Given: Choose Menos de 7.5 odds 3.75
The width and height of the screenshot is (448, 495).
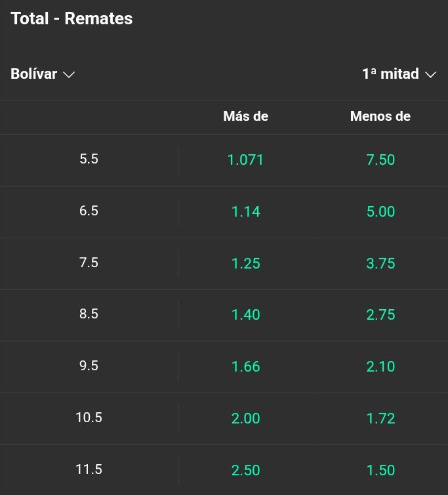Looking at the screenshot, I should pos(380,263).
